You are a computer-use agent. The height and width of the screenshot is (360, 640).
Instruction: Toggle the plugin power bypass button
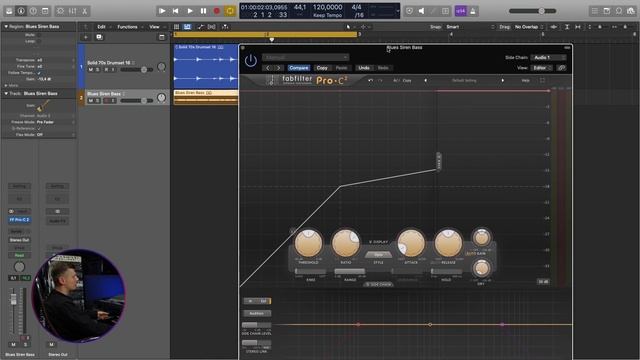coord(251,61)
